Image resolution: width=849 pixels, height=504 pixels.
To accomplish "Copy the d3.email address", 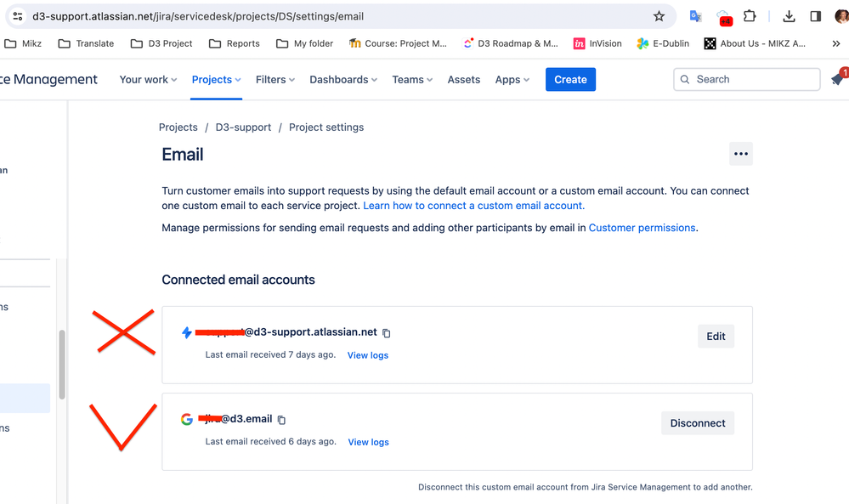I will point(281,420).
